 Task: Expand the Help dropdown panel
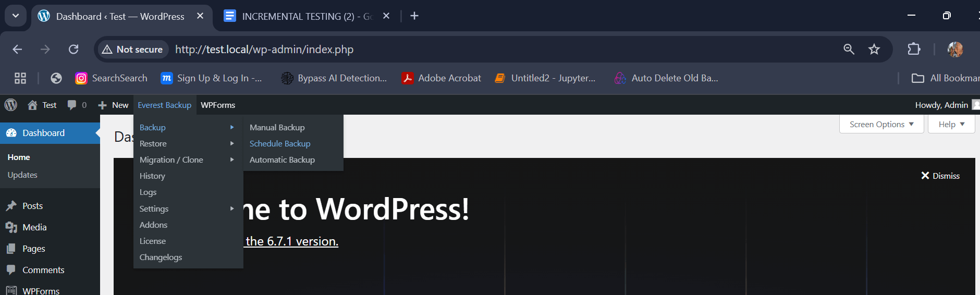(951, 124)
